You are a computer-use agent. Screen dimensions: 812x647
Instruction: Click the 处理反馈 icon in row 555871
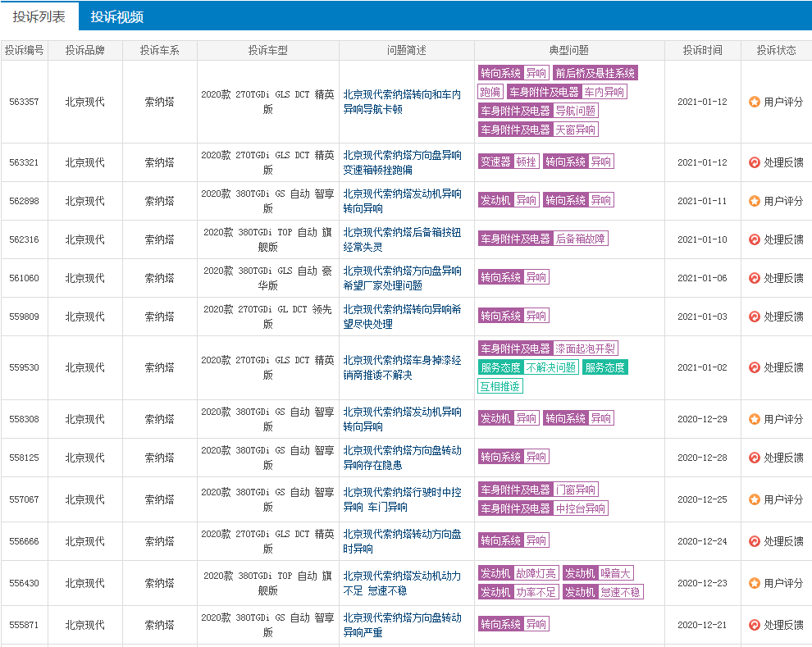[x=755, y=625]
